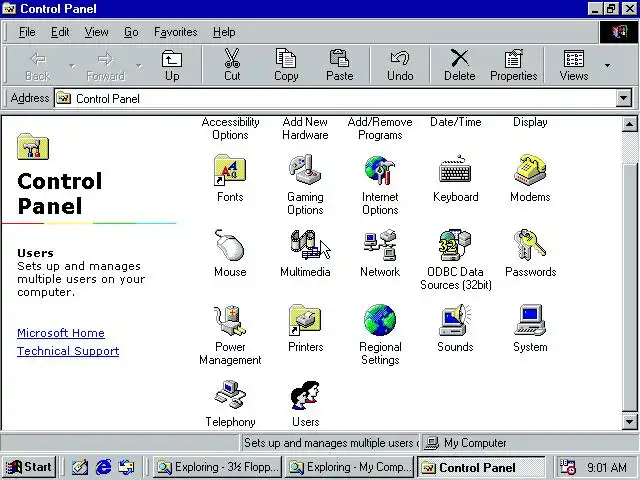Click the Show Desktop Quick Launch icon

tap(80, 467)
